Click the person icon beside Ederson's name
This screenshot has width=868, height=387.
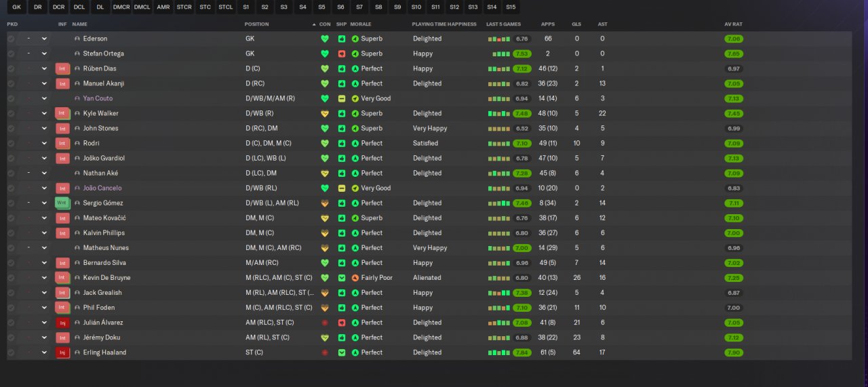[77, 39]
